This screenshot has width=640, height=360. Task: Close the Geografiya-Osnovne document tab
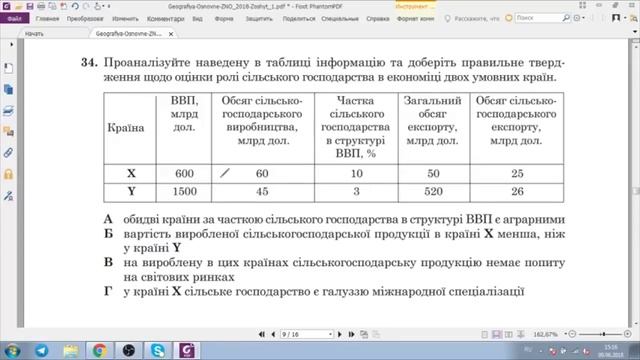(171, 34)
